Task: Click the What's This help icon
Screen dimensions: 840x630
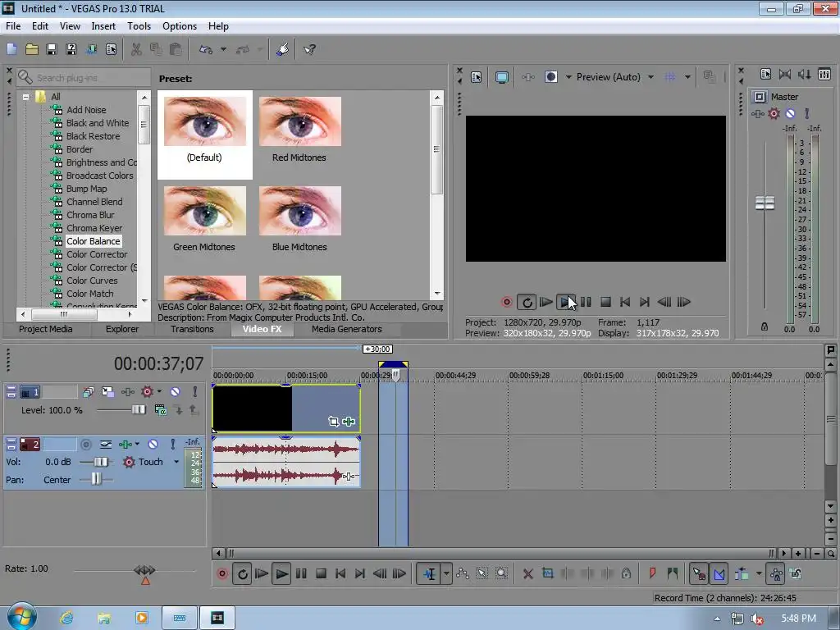Action: [309, 49]
